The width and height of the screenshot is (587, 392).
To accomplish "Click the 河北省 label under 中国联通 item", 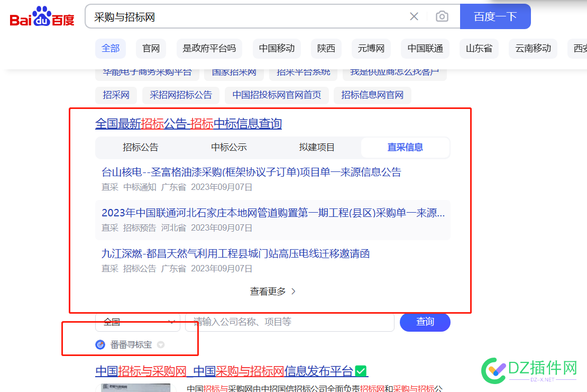I will pyautogui.click(x=173, y=228).
